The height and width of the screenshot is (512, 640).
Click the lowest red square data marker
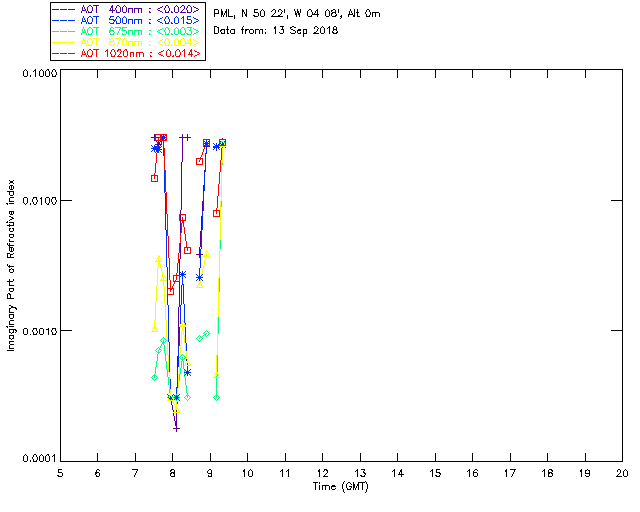pyautogui.click(x=171, y=292)
